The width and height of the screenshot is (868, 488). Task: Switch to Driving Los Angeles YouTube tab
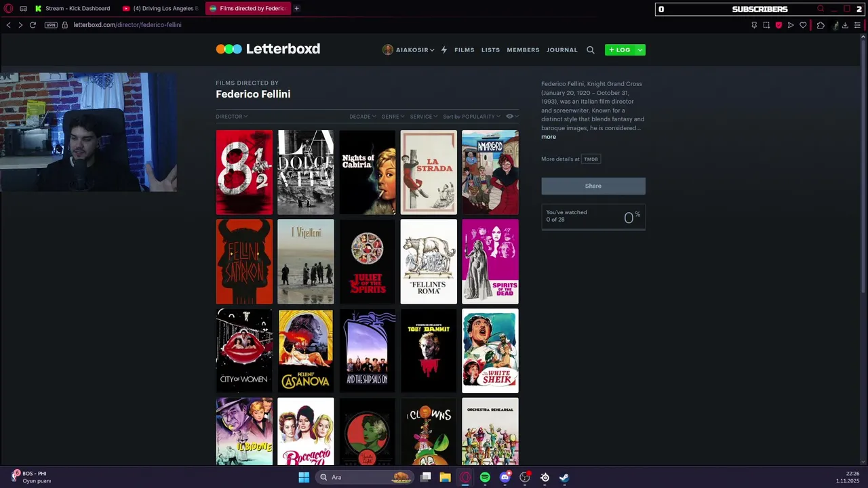coord(161,8)
